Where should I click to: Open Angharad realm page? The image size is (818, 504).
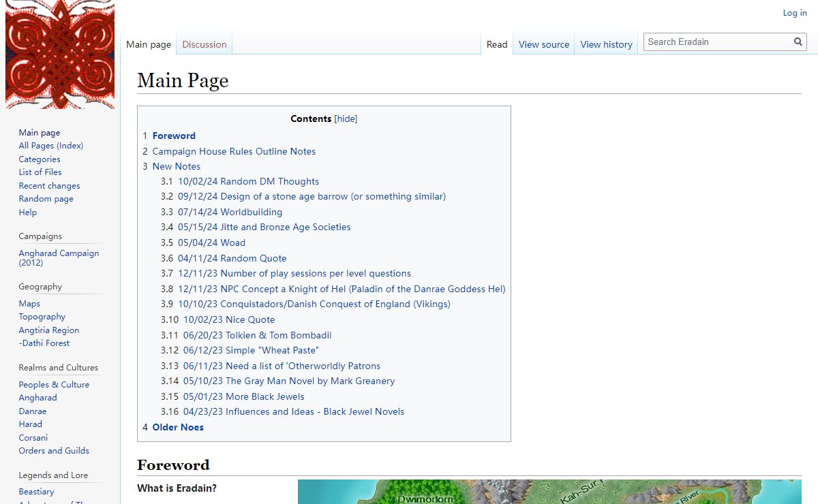[x=38, y=398]
